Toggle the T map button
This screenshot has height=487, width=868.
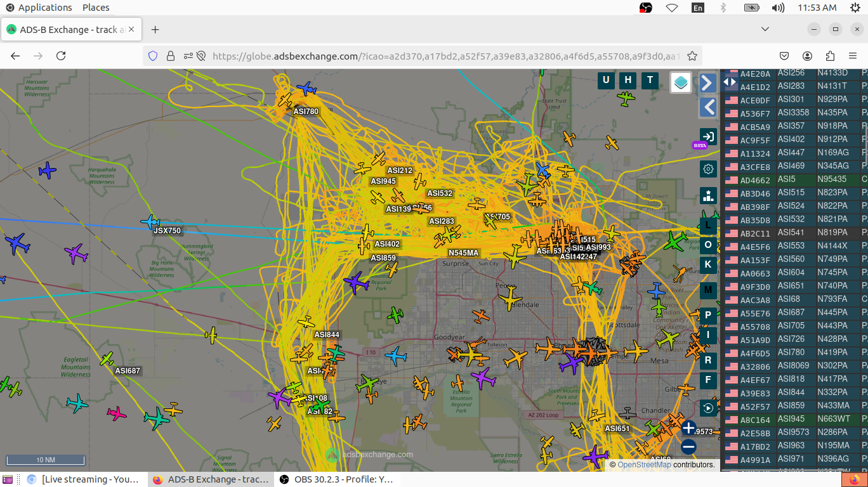pos(650,80)
